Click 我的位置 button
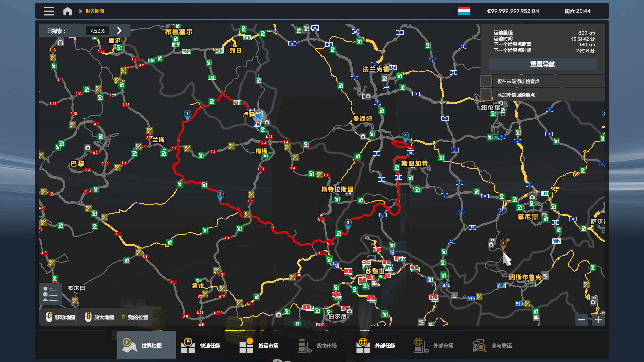 pyautogui.click(x=135, y=317)
